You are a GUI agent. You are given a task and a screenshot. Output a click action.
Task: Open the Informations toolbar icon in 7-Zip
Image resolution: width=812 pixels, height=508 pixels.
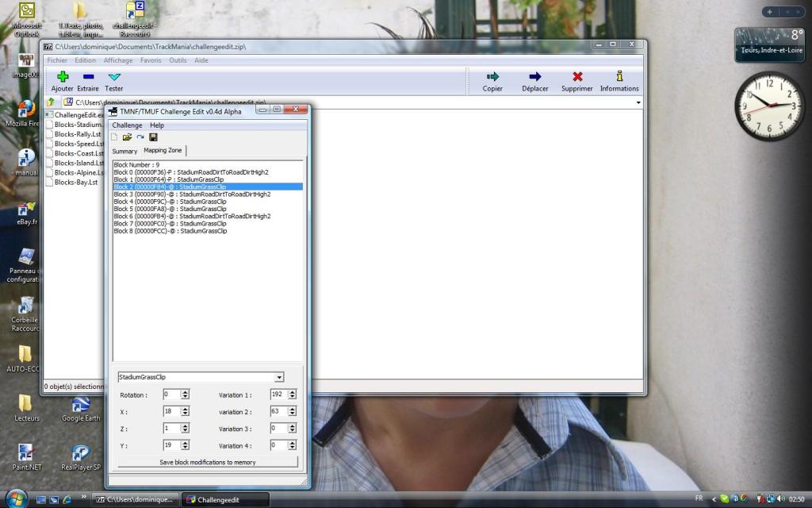pyautogui.click(x=619, y=77)
